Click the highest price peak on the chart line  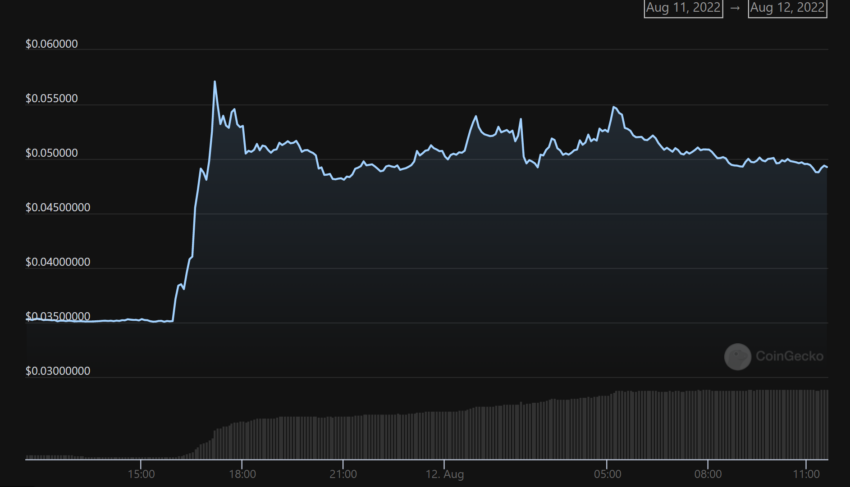[x=215, y=82]
